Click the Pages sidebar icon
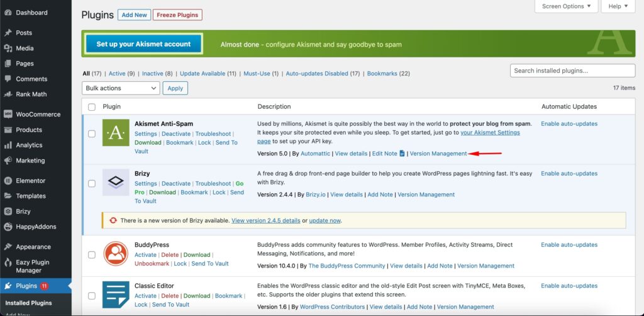This screenshot has width=644, height=316. (x=8, y=64)
